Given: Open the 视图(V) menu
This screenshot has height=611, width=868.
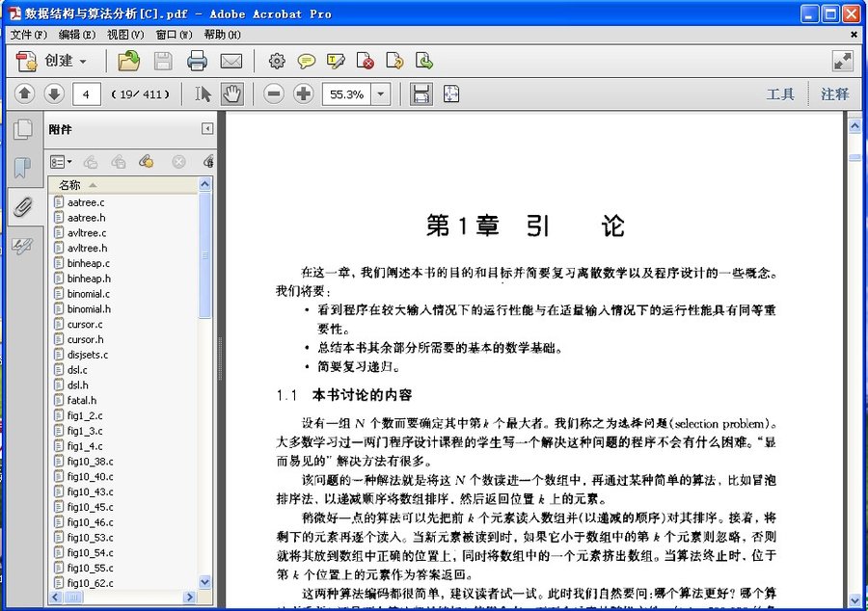Looking at the screenshot, I should (x=124, y=35).
